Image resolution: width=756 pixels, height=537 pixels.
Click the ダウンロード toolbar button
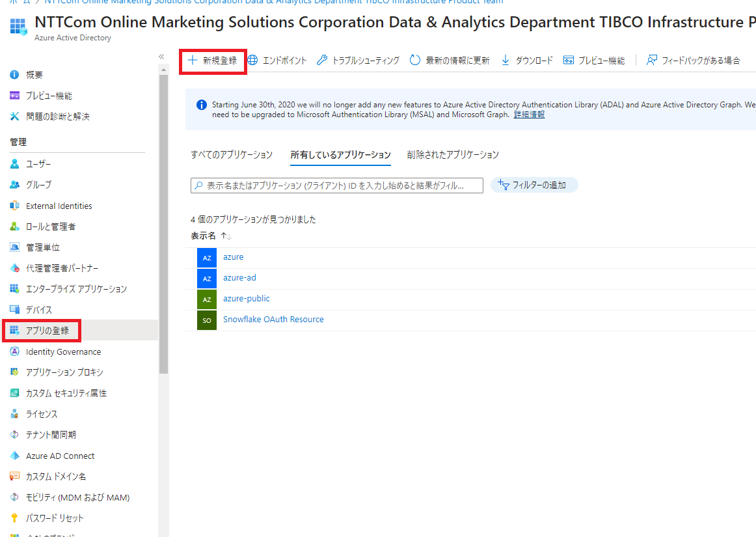click(527, 61)
